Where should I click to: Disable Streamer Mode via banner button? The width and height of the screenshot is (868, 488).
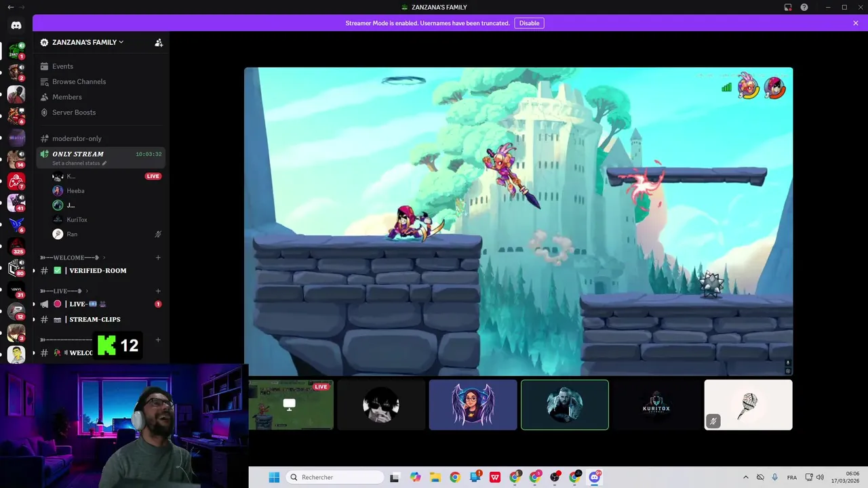point(529,23)
